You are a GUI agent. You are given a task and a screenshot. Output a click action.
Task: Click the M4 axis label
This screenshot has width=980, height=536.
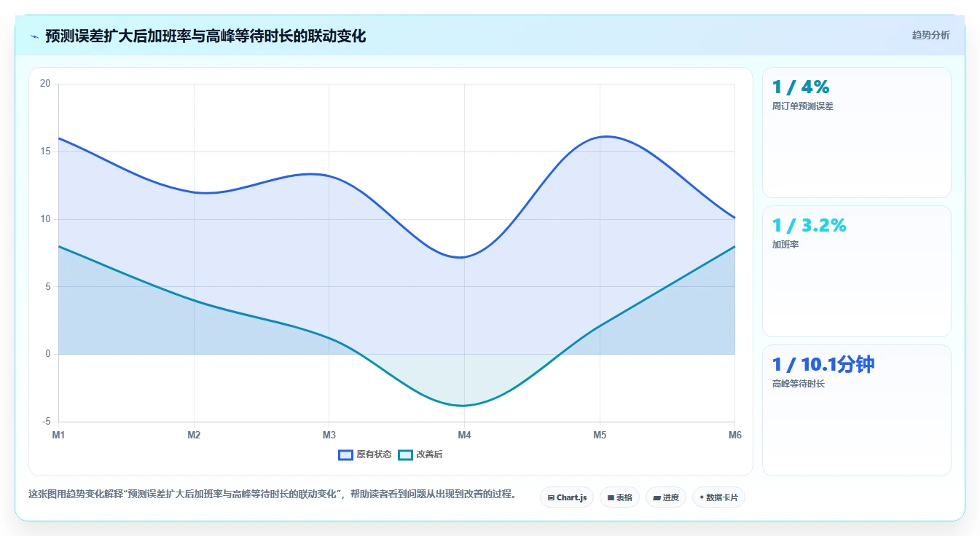click(464, 435)
